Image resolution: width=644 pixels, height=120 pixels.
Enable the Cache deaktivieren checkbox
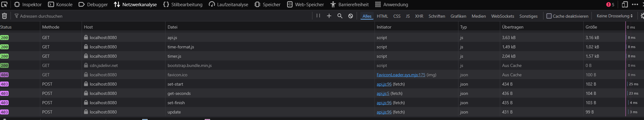[x=549, y=16]
